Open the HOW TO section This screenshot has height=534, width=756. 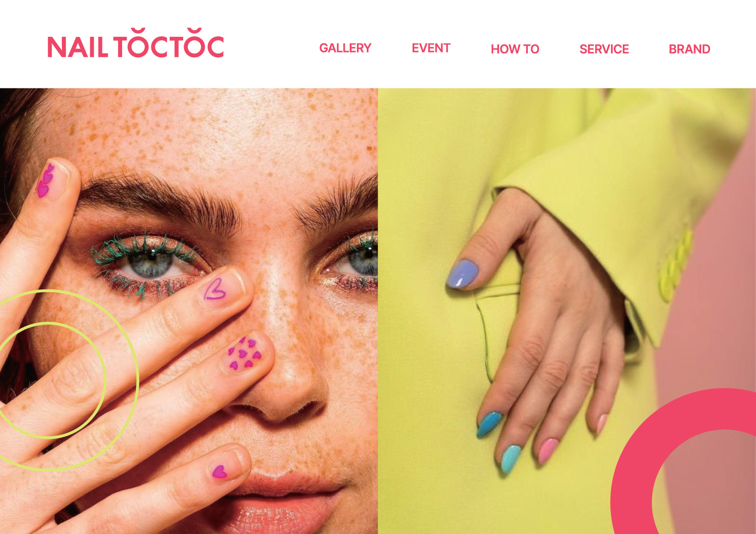pyautogui.click(x=515, y=49)
